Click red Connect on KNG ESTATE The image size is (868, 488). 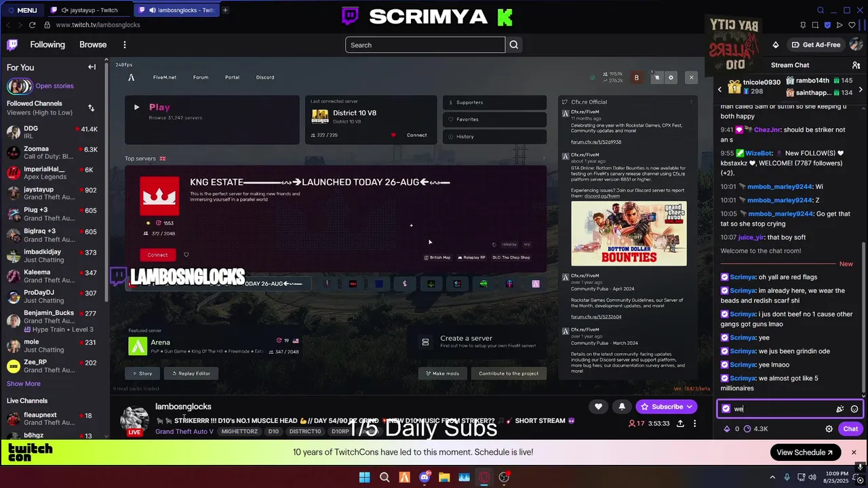pos(157,255)
